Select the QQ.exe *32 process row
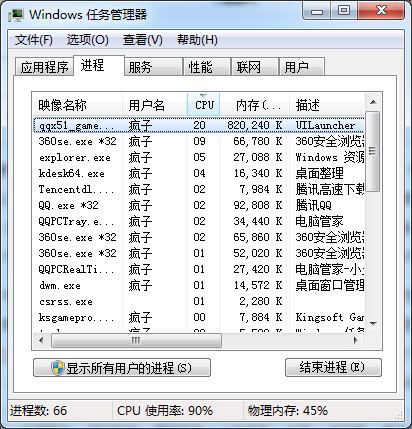This screenshot has height=429, width=412. coord(199,205)
